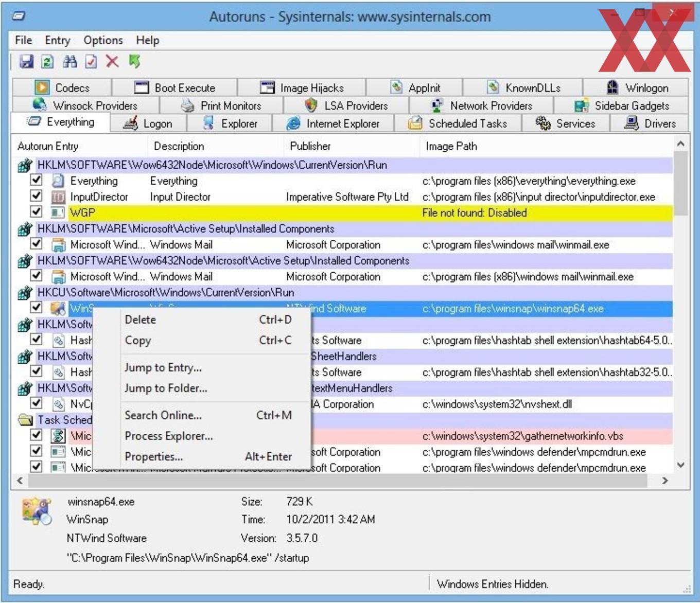Image resolution: width=700 pixels, height=603 pixels.
Task: Disable the WinSnap entry checkbox
Action: 36,308
